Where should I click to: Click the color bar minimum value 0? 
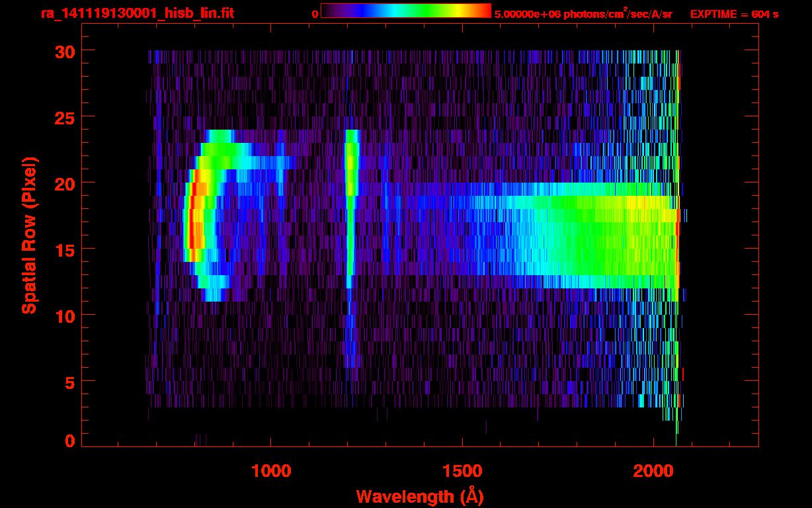click(315, 14)
